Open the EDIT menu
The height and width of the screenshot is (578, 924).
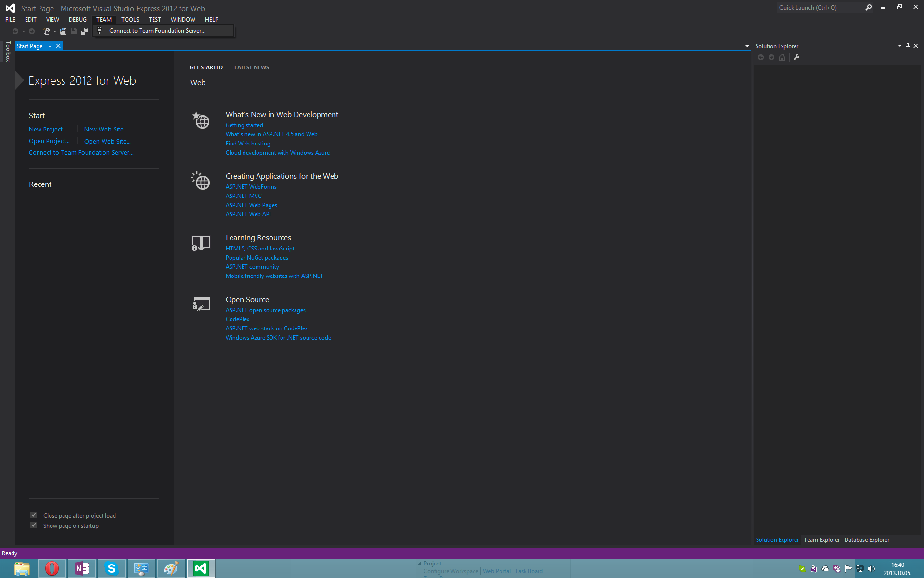pos(31,20)
